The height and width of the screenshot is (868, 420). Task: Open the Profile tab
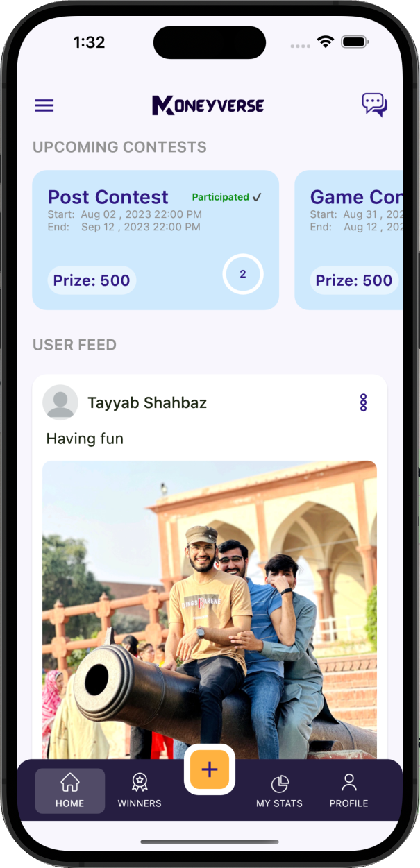(348, 791)
